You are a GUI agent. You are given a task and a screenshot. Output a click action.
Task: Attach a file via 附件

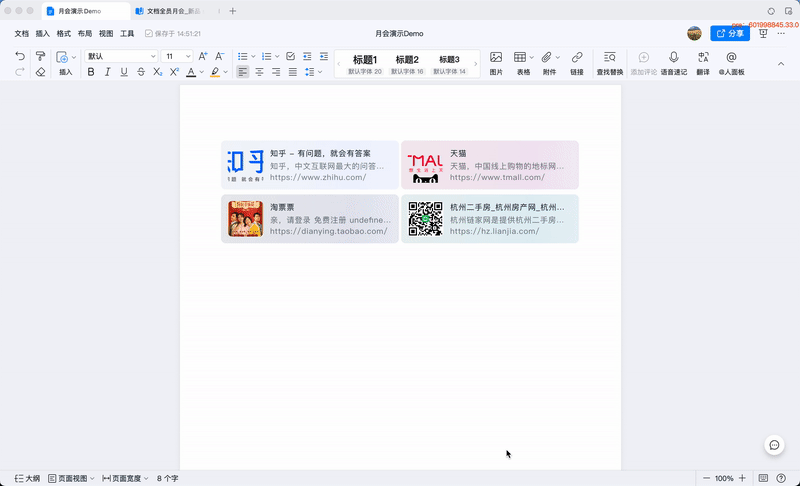click(547, 63)
